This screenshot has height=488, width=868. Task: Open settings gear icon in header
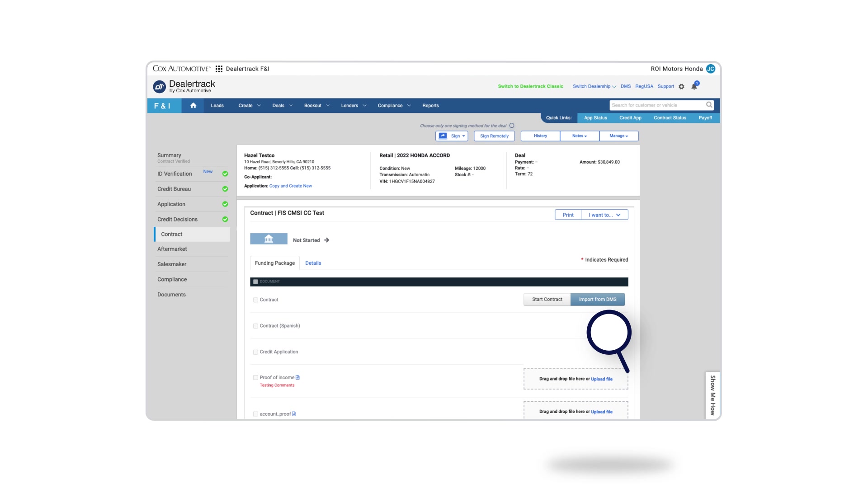pos(681,87)
